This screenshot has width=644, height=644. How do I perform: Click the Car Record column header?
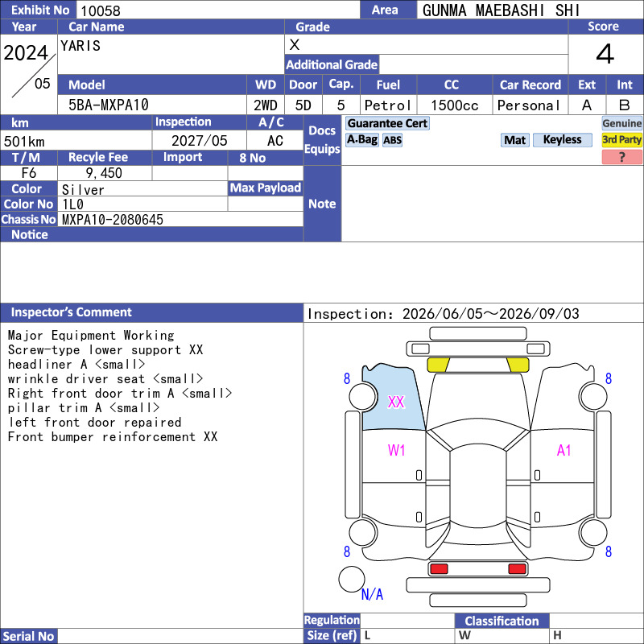(530, 85)
